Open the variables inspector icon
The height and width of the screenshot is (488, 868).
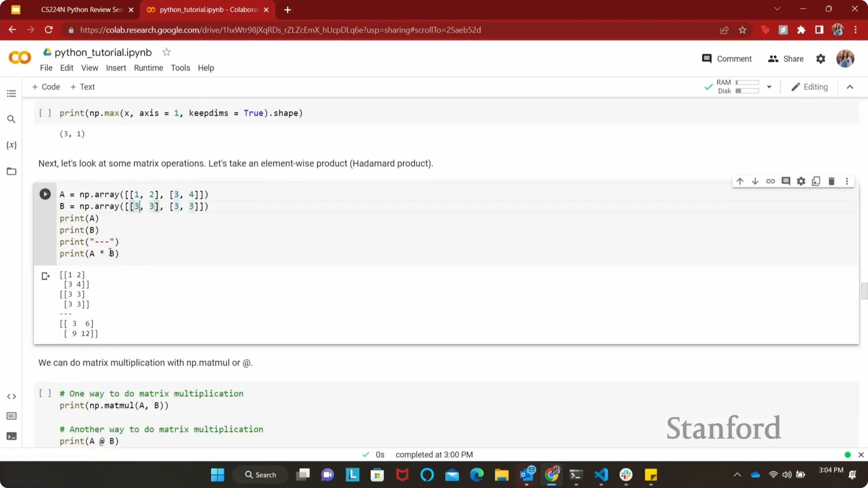click(11, 145)
